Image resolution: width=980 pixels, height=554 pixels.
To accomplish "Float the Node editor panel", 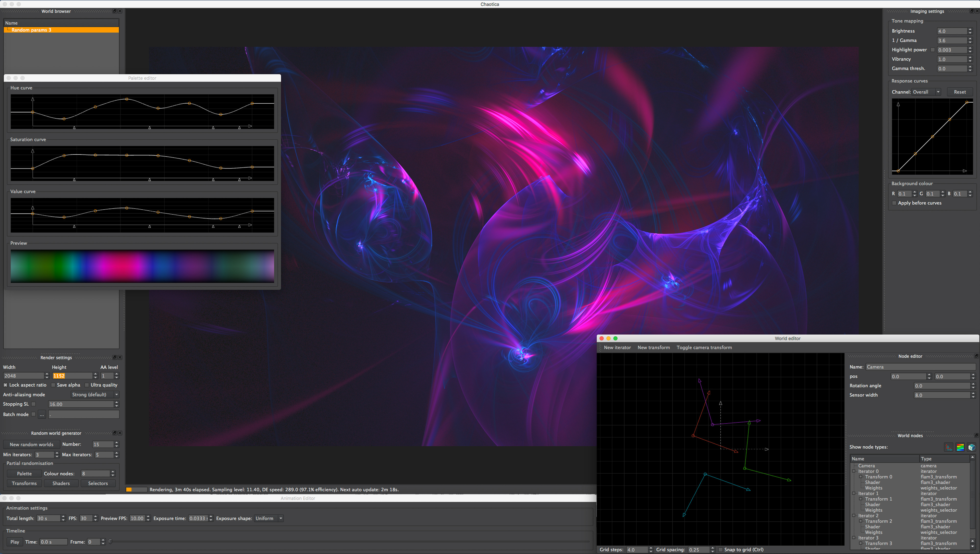I will pos(976,356).
